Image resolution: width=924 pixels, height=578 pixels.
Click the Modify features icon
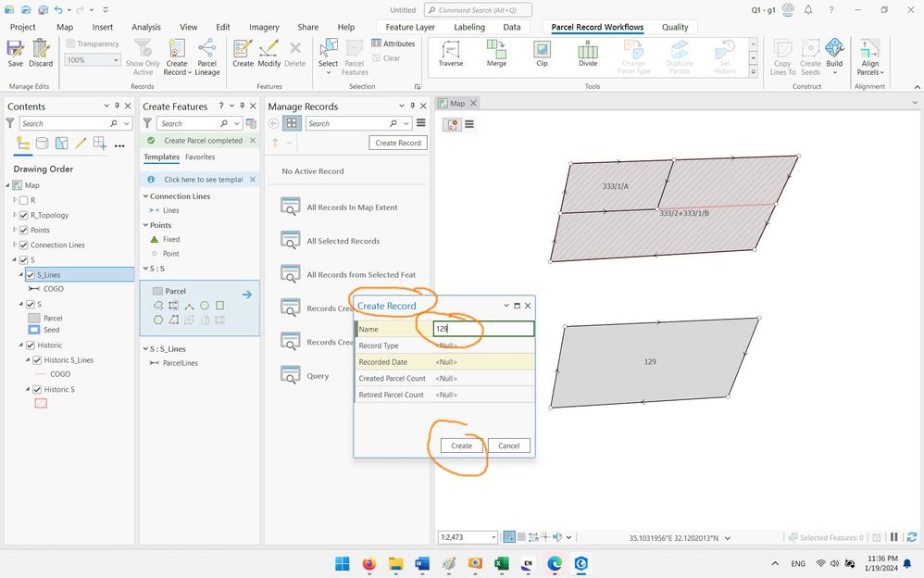[x=269, y=49]
